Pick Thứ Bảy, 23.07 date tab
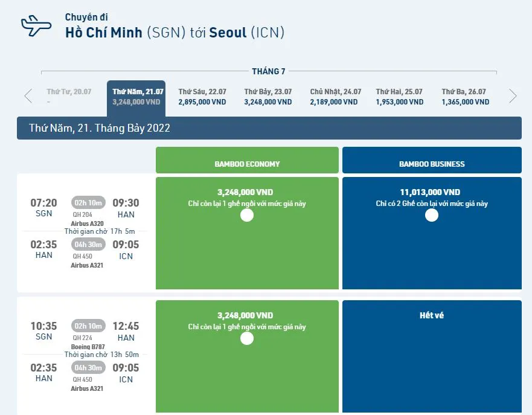This screenshot has width=532, height=415. (x=268, y=97)
